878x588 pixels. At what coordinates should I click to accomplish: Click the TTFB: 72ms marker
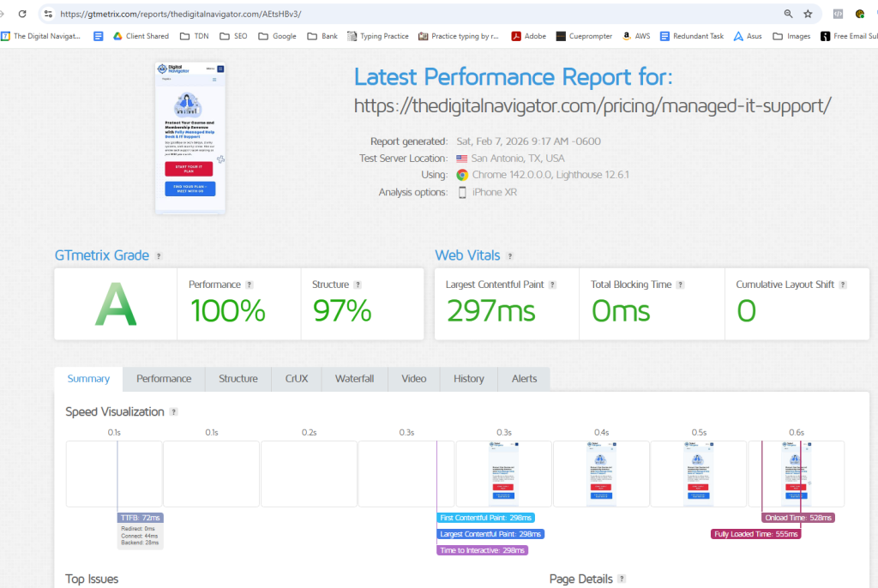point(140,518)
